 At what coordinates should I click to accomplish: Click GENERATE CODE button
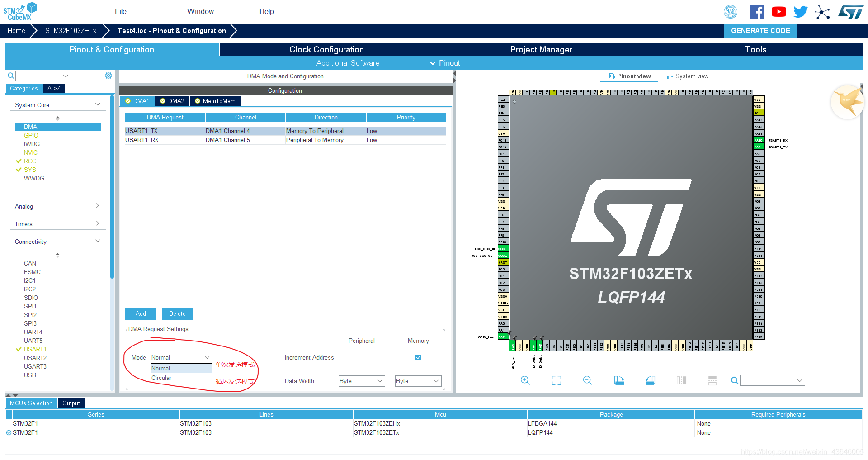pyautogui.click(x=760, y=31)
